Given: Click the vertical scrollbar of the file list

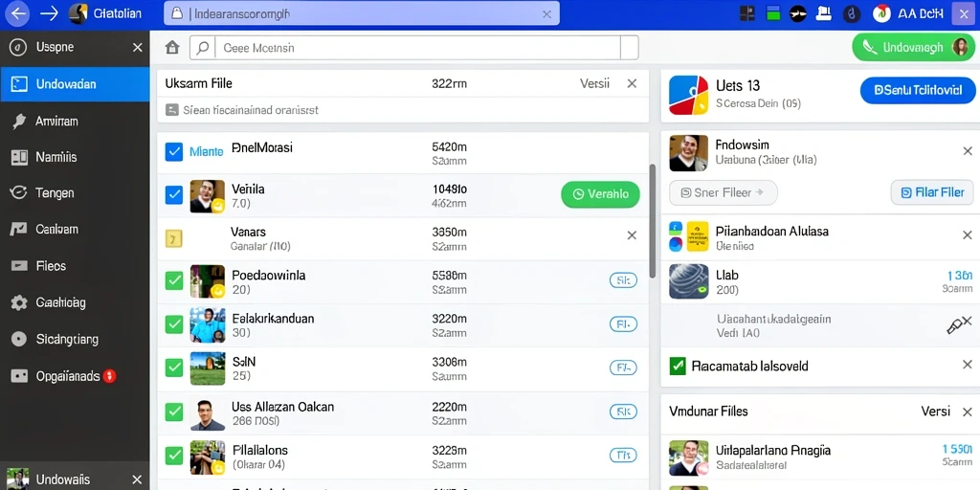Looking at the screenshot, I should 653,221.
